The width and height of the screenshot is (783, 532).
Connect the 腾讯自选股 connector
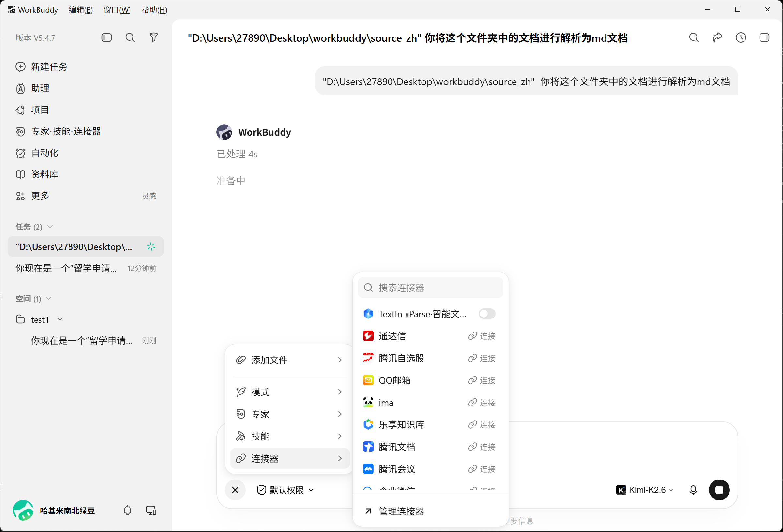(x=482, y=358)
